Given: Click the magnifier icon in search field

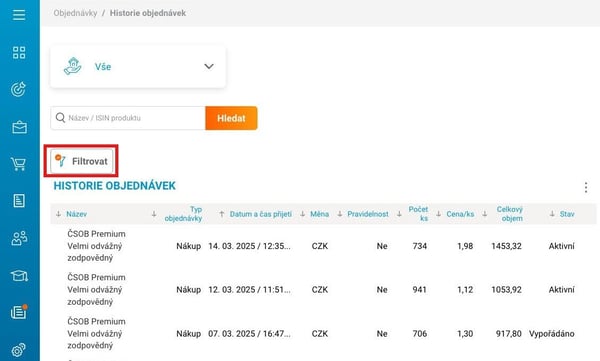Looking at the screenshot, I should point(60,118).
